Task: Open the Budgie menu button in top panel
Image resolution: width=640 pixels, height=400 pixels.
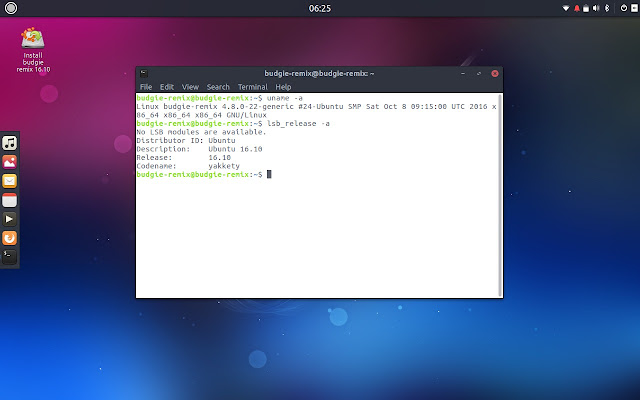Action: [x=11, y=8]
